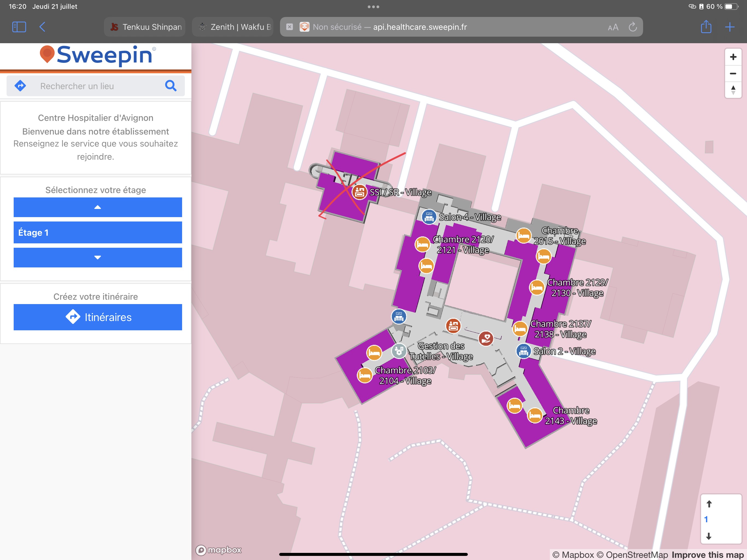The image size is (747, 560).
Task: Toggle Safari sidebar panel
Action: [x=19, y=27]
